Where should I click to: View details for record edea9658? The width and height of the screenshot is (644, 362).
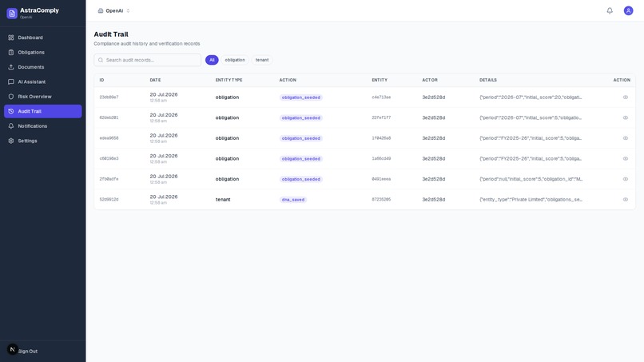(x=625, y=138)
